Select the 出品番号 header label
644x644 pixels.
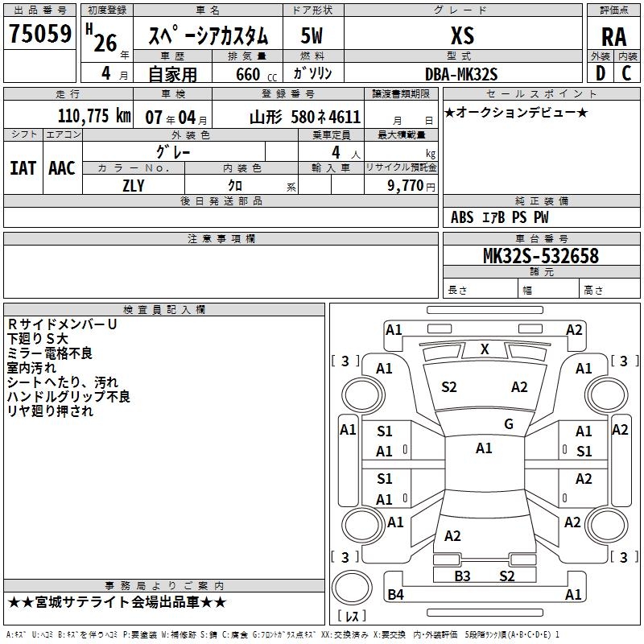coord(39,10)
